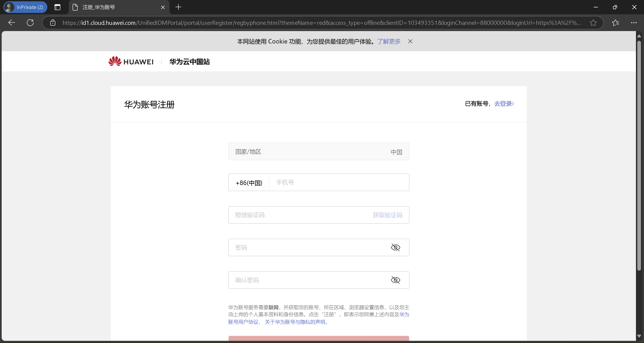Open the InPrivate profile button
Screen dimensions: 644x343
coord(25,7)
